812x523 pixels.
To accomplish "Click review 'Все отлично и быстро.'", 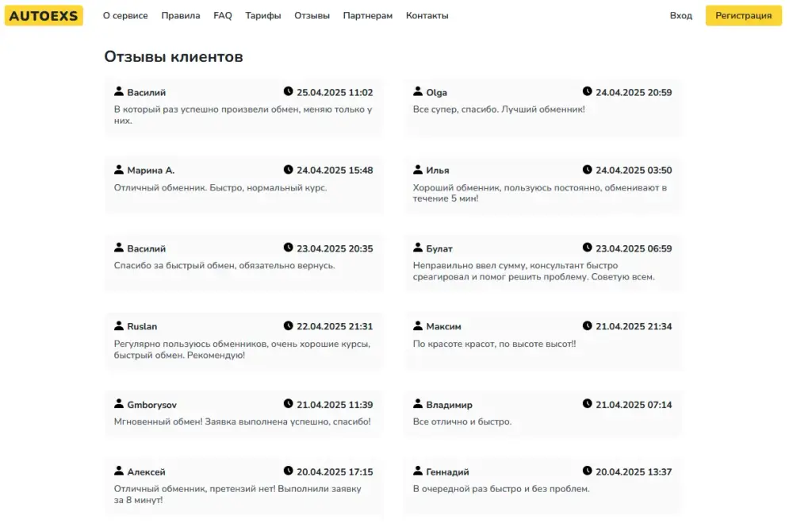I will [462, 422].
